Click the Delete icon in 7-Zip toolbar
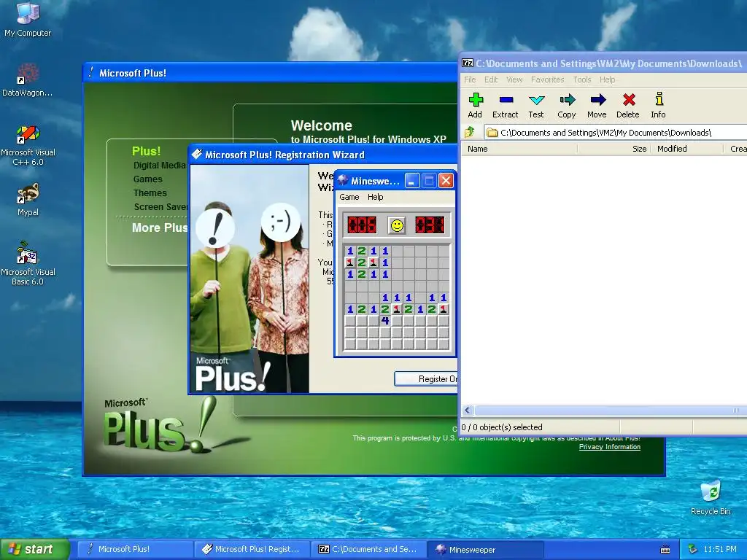747x560 pixels. pyautogui.click(x=628, y=105)
